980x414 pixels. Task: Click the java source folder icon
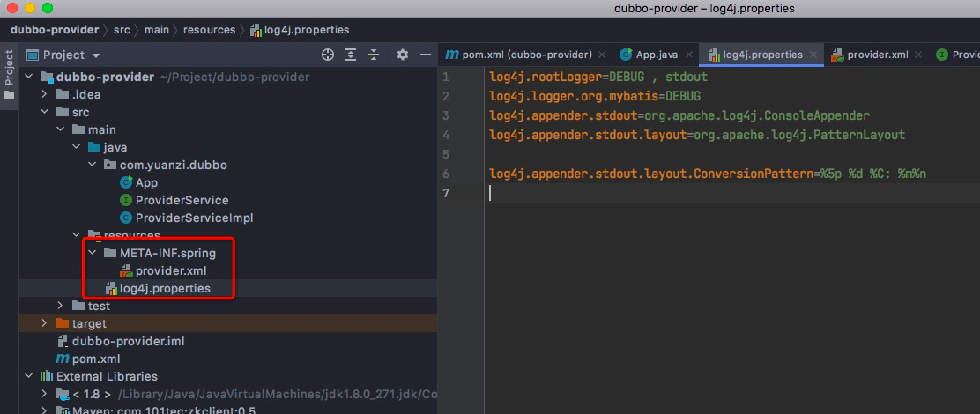click(x=94, y=147)
